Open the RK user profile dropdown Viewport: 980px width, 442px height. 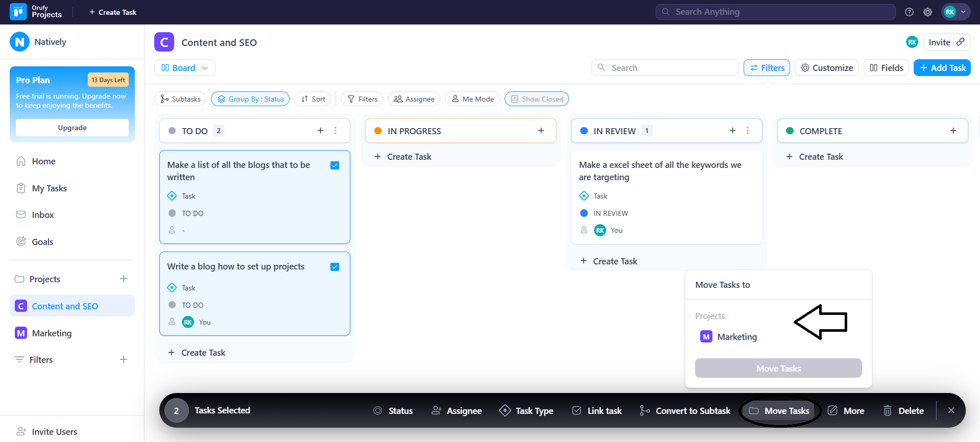(955, 12)
